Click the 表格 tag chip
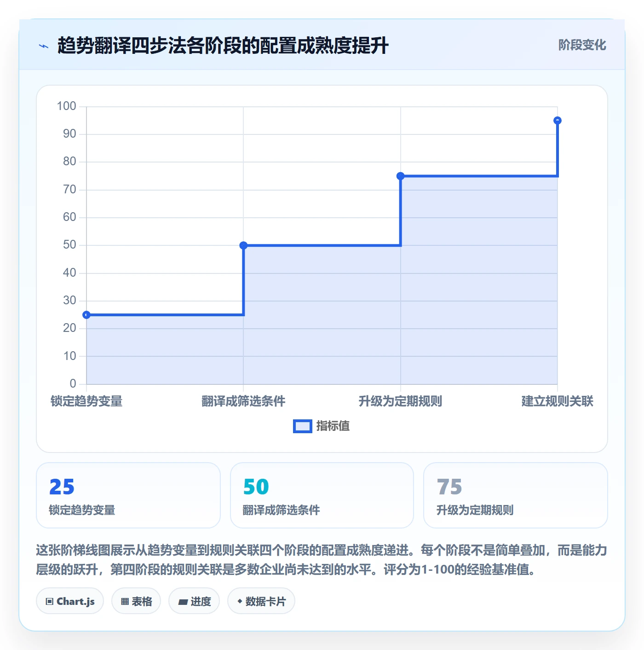The width and height of the screenshot is (644, 650). (136, 601)
